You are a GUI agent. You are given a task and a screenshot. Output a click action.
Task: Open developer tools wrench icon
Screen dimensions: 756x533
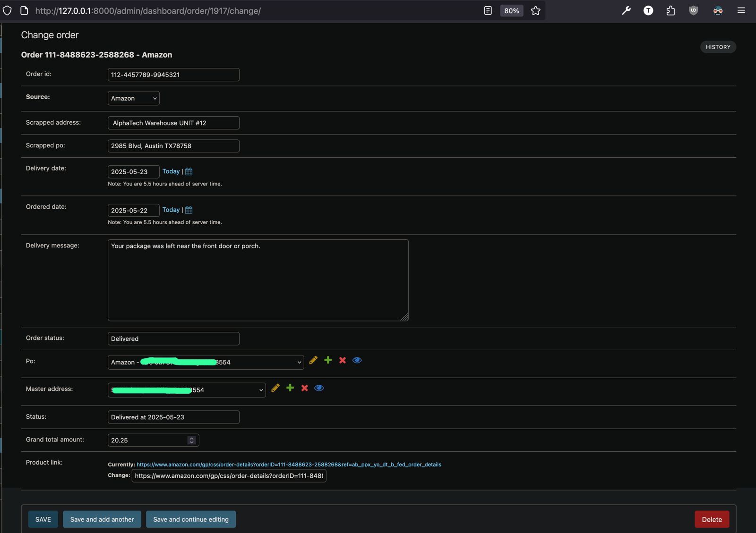click(626, 10)
